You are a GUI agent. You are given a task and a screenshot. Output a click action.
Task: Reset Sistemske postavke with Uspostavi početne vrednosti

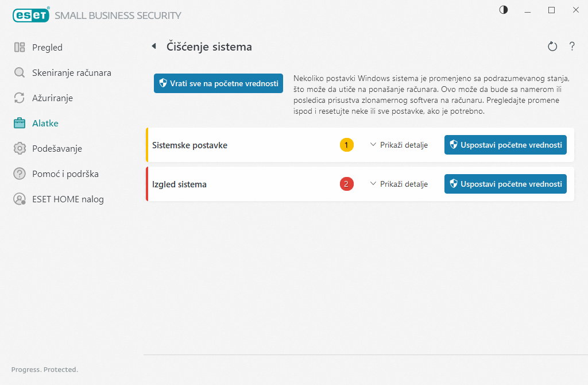[x=505, y=145]
